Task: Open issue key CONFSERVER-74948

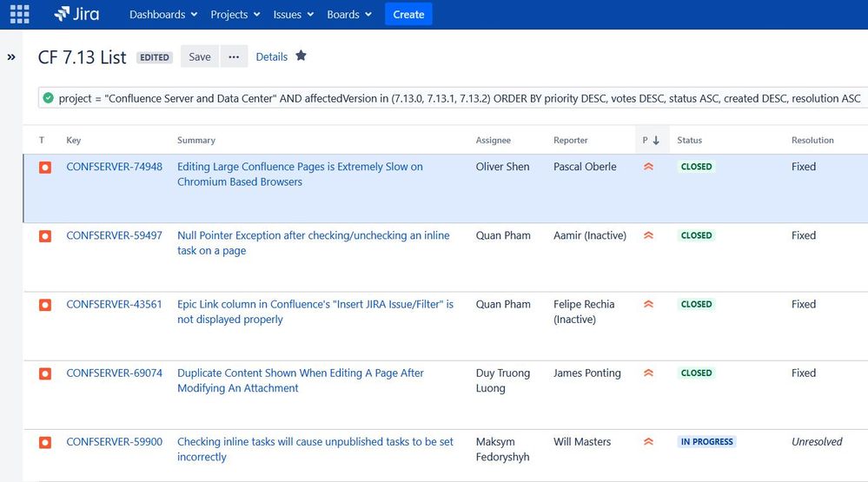Action: (x=114, y=167)
